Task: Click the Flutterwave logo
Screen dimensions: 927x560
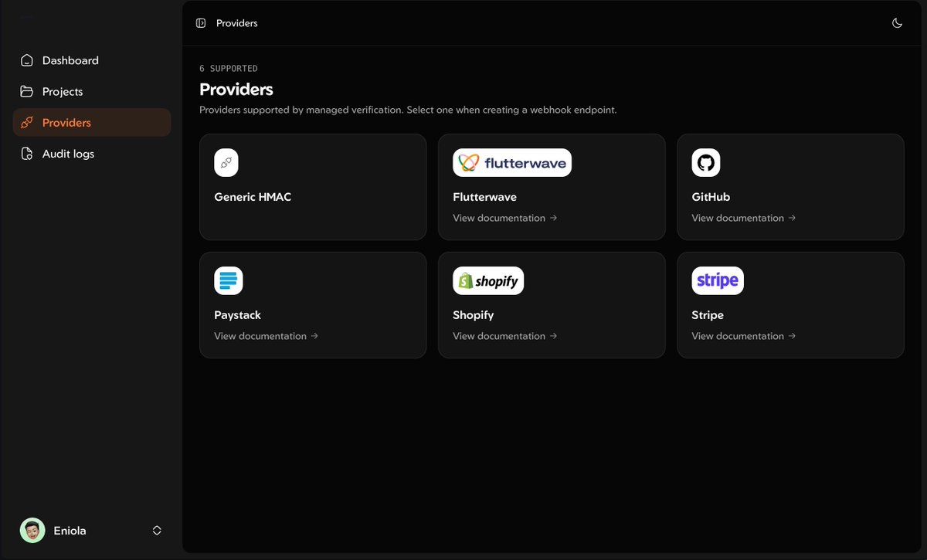Action: (512, 163)
